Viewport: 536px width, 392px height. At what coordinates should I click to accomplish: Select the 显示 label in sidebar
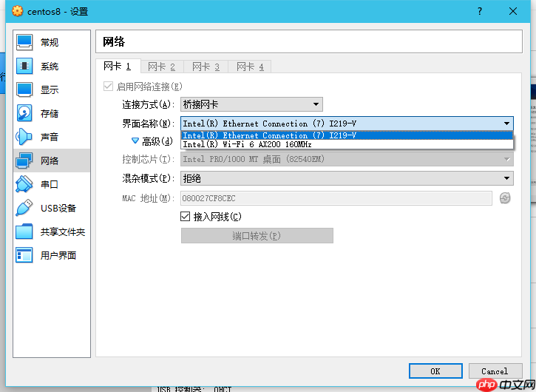tap(50, 89)
